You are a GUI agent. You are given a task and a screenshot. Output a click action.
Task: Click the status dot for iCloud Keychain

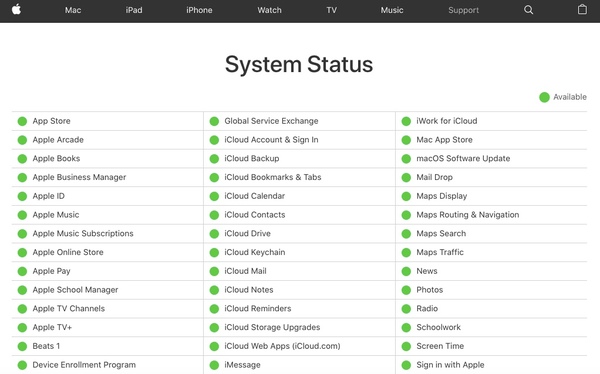click(214, 253)
